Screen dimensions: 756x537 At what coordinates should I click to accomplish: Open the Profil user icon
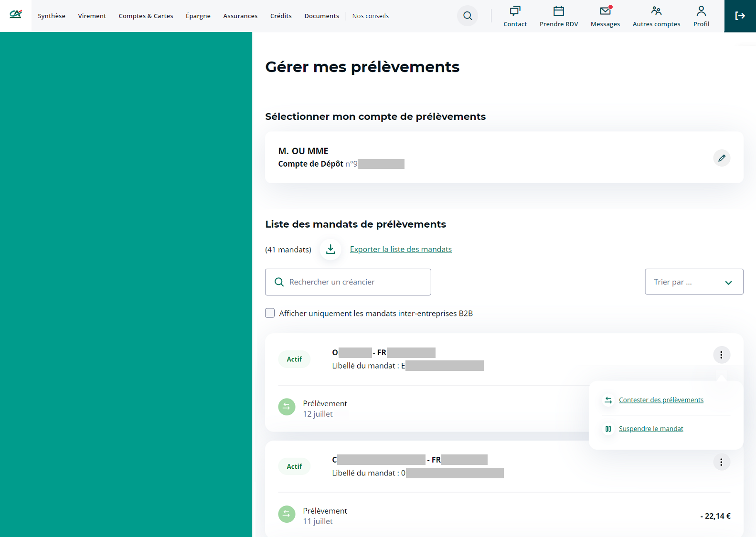[x=701, y=11]
